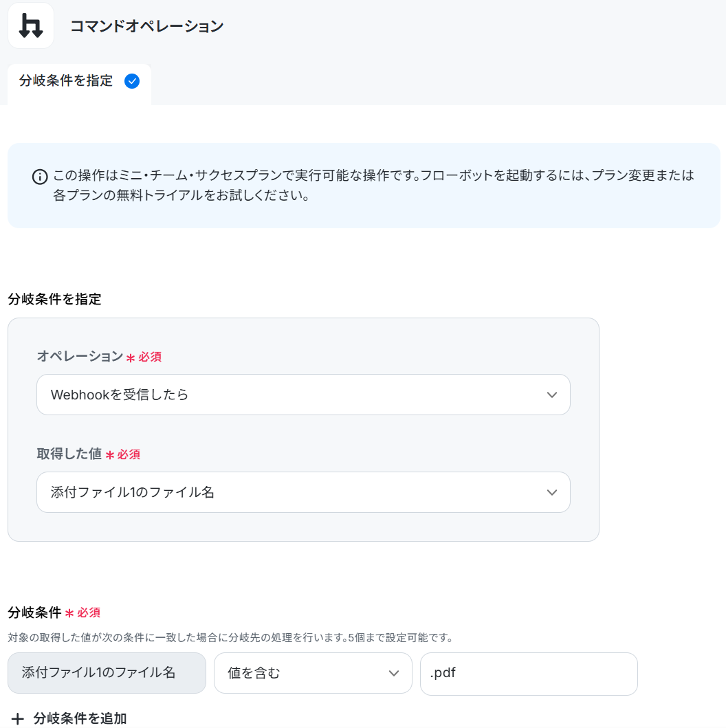Click the disabled 添付ファイル1のファイル名 field

[x=107, y=673]
